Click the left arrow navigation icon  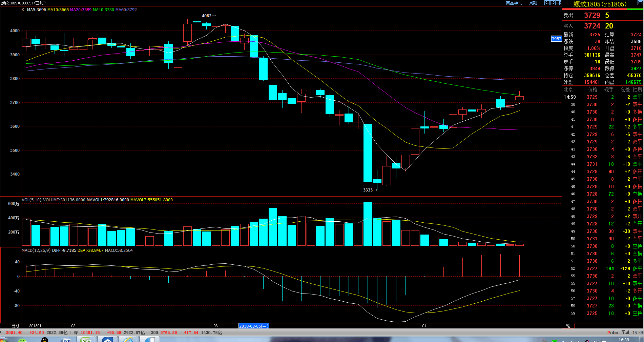(x=547, y=3)
